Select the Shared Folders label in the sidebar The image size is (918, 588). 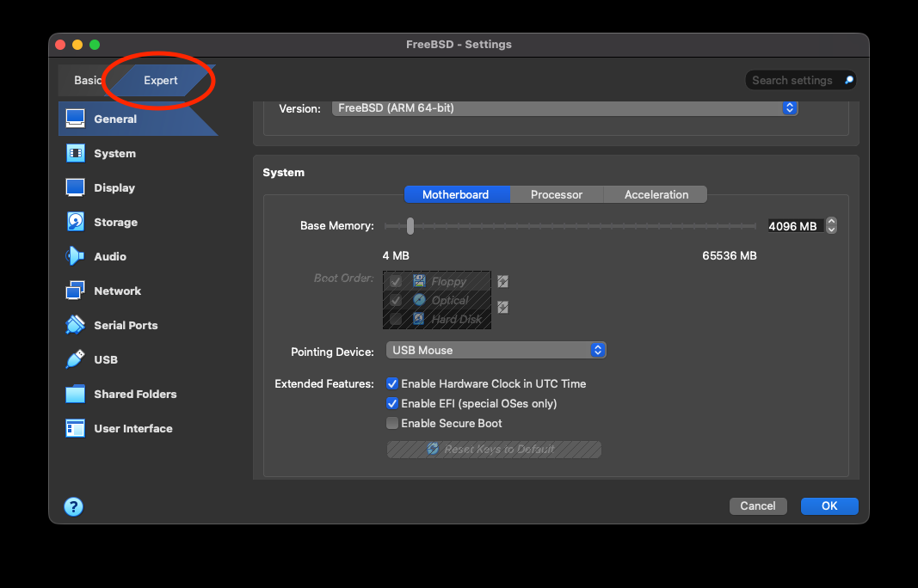click(x=135, y=395)
